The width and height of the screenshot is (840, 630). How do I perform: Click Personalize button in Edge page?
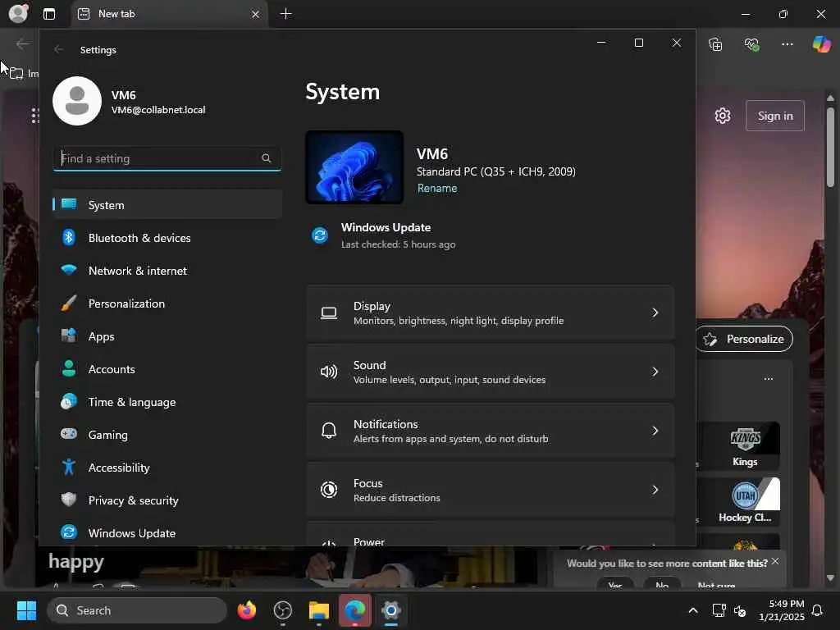(x=744, y=339)
